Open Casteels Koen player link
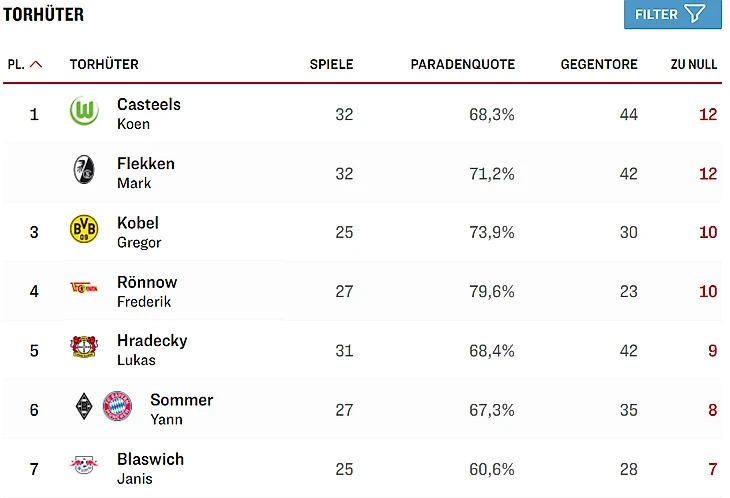The width and height of the screenshot is (730, 498). (x=148, y=113)
